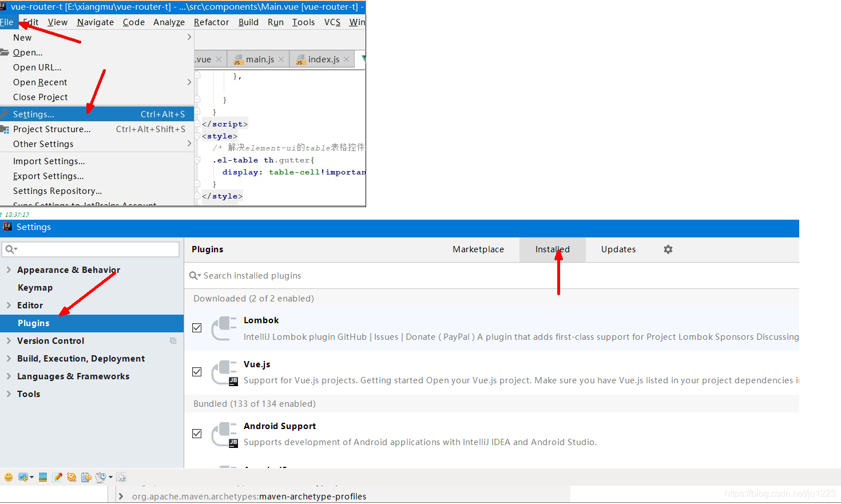Viewport: 841px width, 504px height.
Task: Choose Settings... from the File menu
Action: (97, 114)
